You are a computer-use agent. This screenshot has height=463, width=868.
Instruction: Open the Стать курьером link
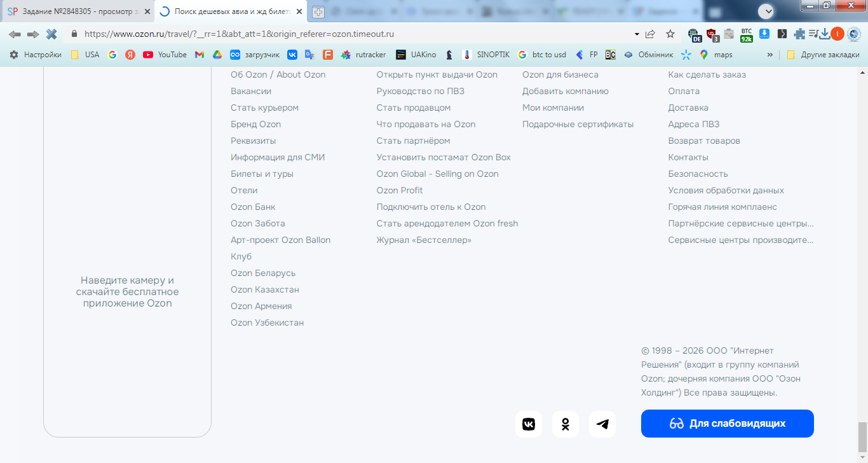(x=264, y=107)
